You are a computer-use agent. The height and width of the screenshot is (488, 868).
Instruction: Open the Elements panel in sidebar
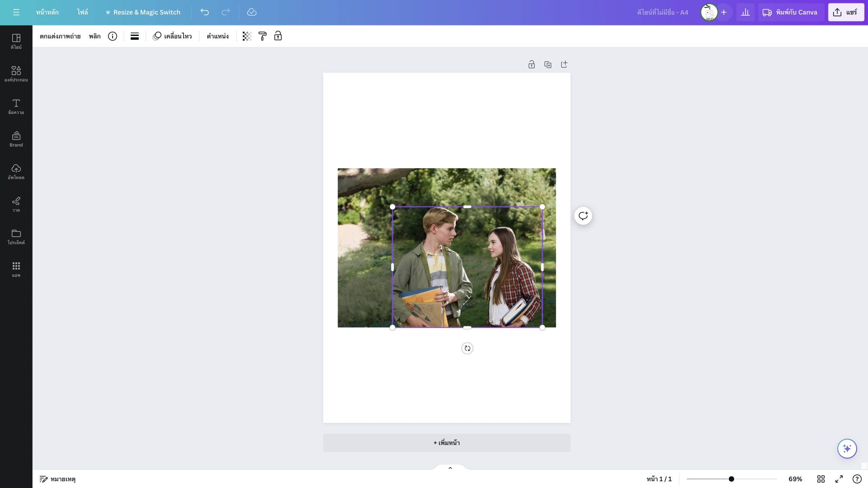coord(16,74)
